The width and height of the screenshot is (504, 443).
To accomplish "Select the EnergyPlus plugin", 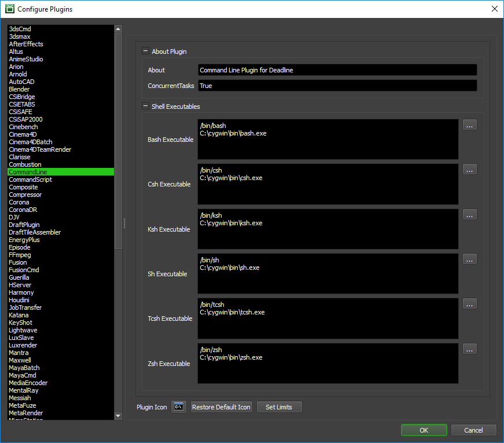I will (x=61, y=240).
